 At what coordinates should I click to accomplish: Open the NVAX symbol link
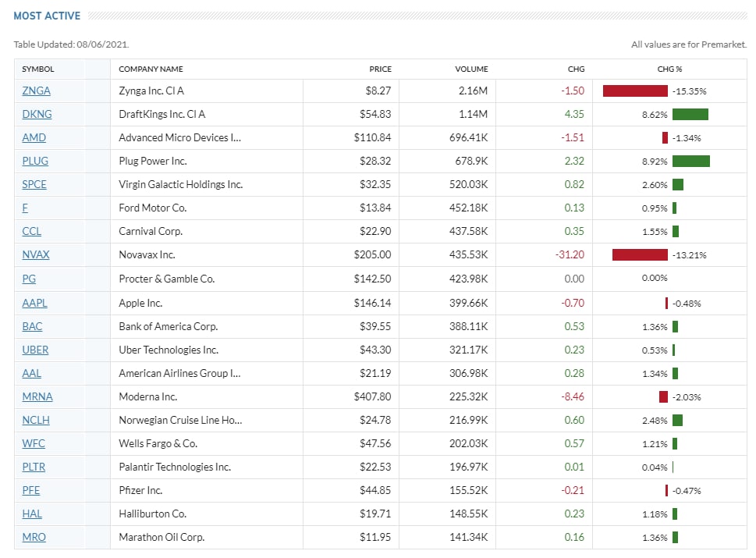coord(36,254)
